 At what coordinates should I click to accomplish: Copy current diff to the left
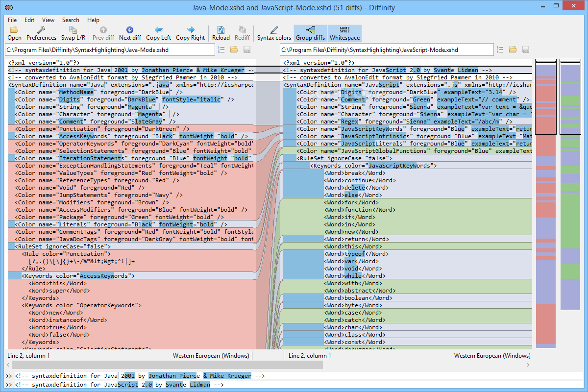click(159, 33)
